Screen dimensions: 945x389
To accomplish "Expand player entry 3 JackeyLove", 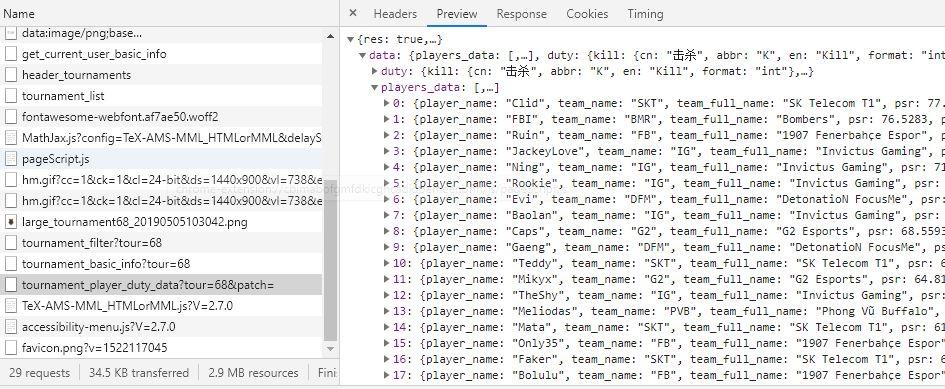I will (386, 151).
